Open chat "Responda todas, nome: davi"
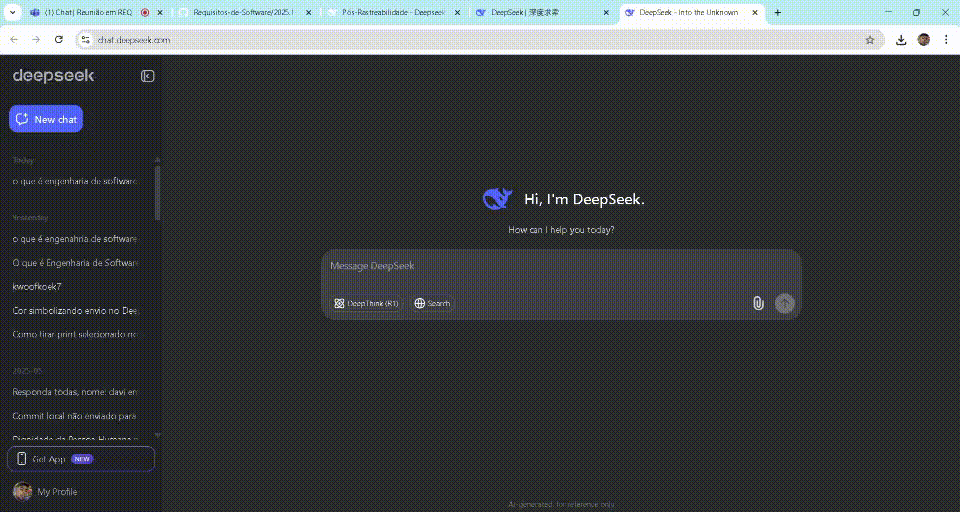The width and height of the screenshot is (960, 512). tap(75, 391)
